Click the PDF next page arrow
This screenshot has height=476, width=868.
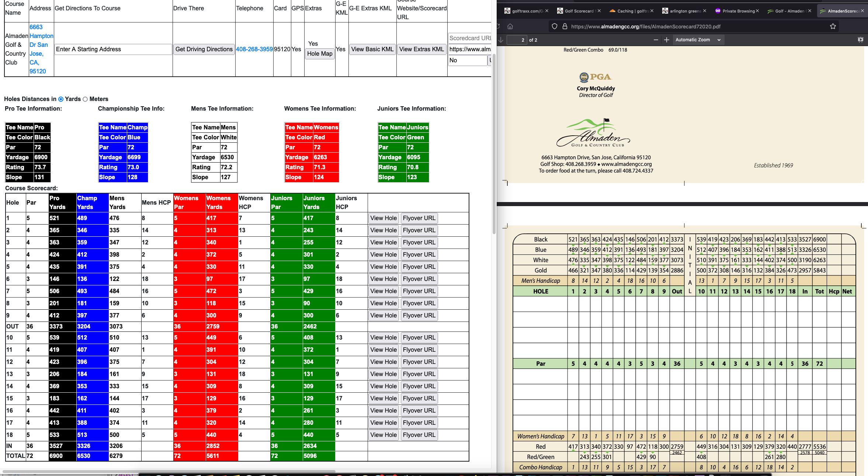(x=500, y=40)
